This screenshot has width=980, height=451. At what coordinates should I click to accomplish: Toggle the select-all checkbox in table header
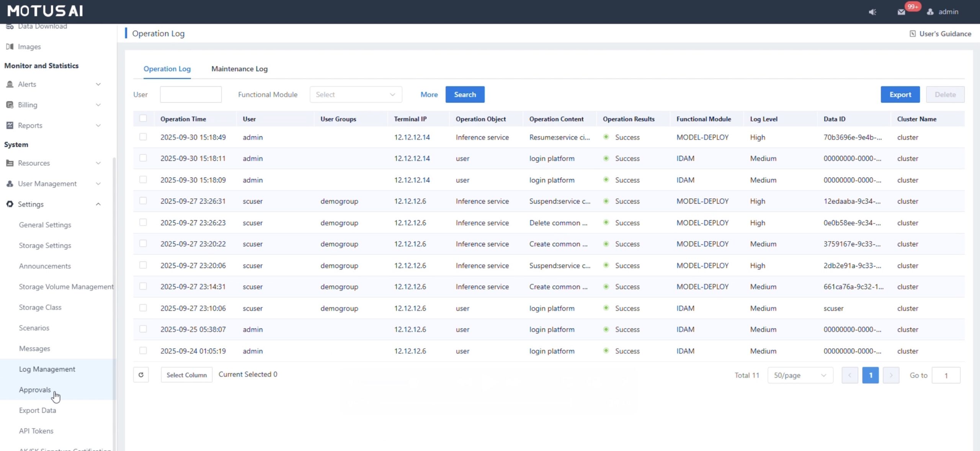(143, 119)
